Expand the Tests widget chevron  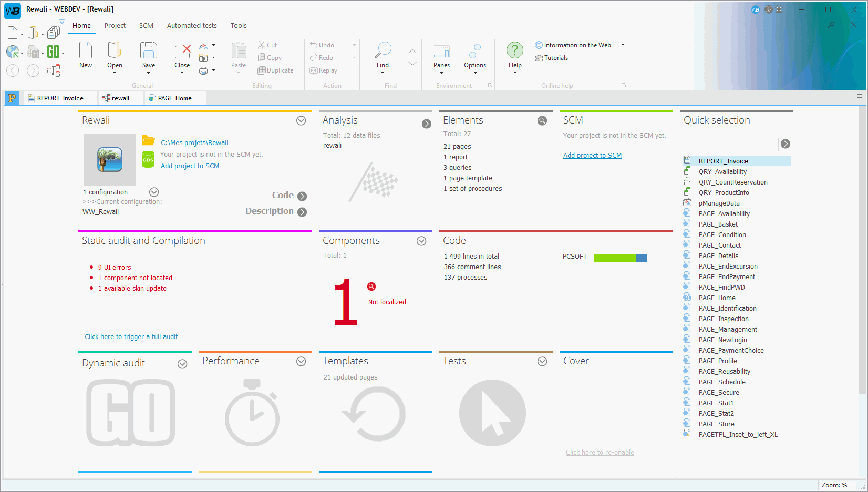click(x=542, y=362)
